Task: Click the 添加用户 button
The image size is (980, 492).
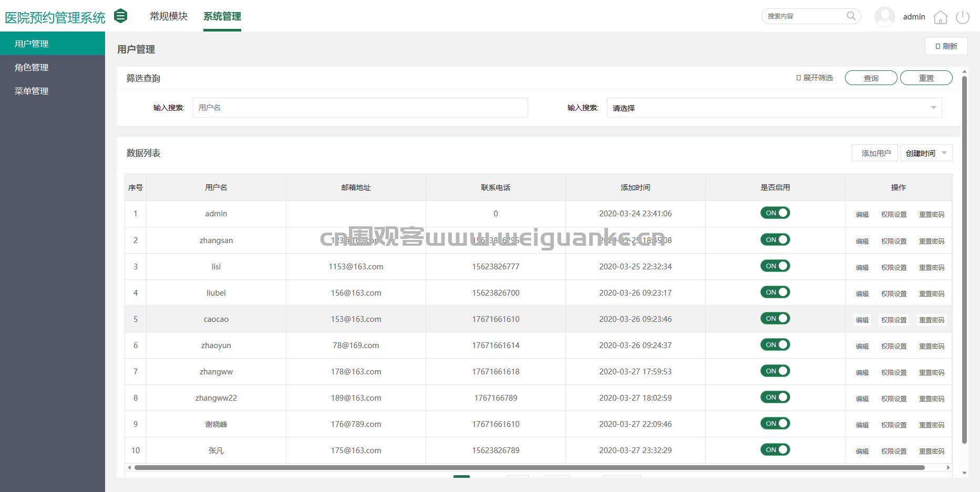Action: 875,153
